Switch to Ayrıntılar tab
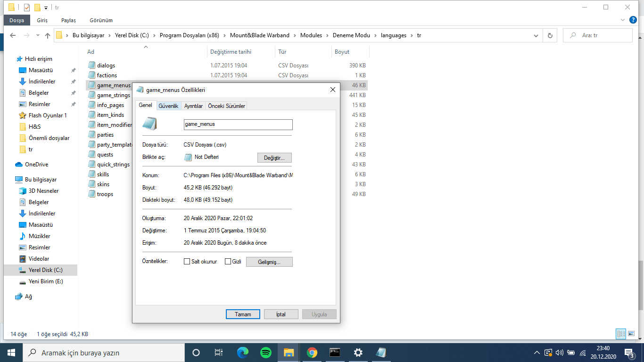 click(193, 106)
